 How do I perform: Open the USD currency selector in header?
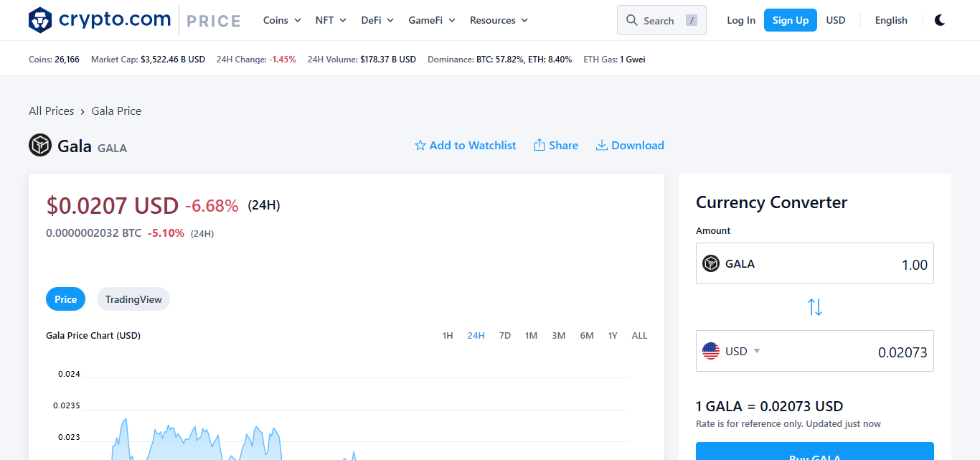[x=836, y=20]
